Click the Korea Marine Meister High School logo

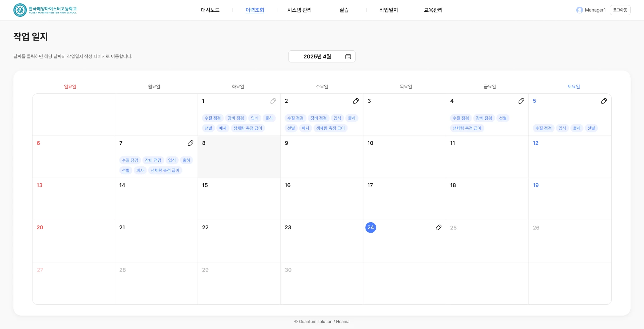click(x=45, y=10)
